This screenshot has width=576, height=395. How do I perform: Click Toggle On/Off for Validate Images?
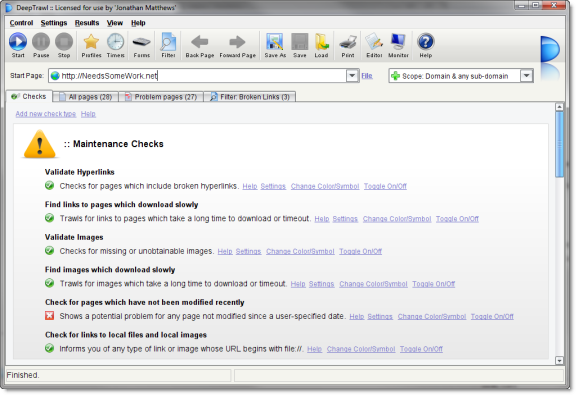360,251
